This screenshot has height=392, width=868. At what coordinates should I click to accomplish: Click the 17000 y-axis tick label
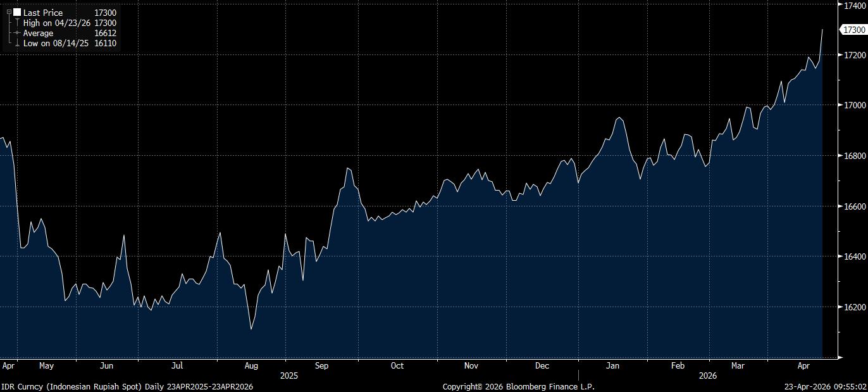click(x=851, y=105)
